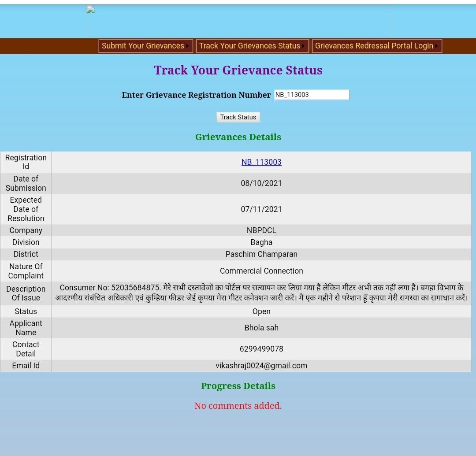Screen dimensions: 476x456
Task: Click the No comments added message
Action: tap(238, 406)
